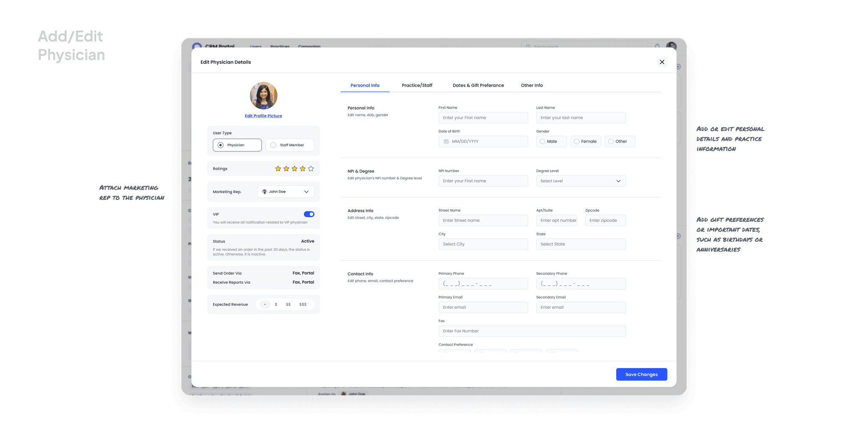
Task: Set Expected Revenue to $$
Action: pos(289,304)
